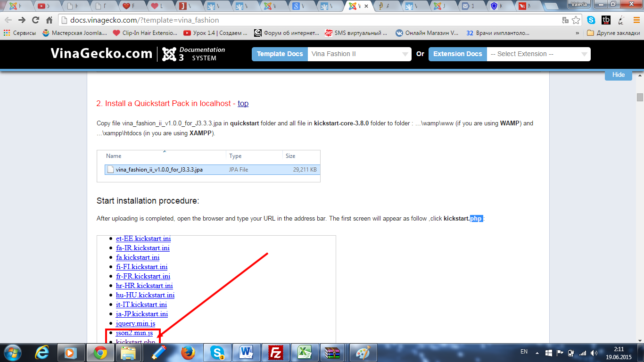This screenshot has width=644, height=362.
Task: Open Chrome's hamburger menu
Action: pos(635,20)
